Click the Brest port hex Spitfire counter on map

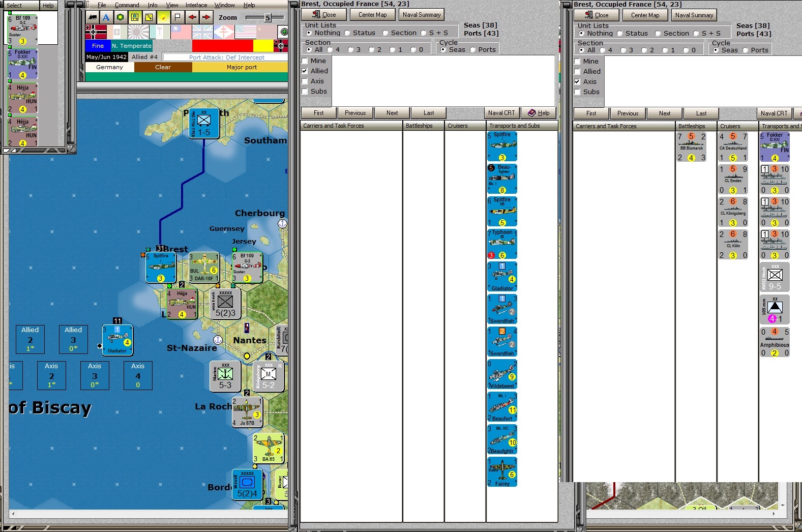(x=161, y=268)
